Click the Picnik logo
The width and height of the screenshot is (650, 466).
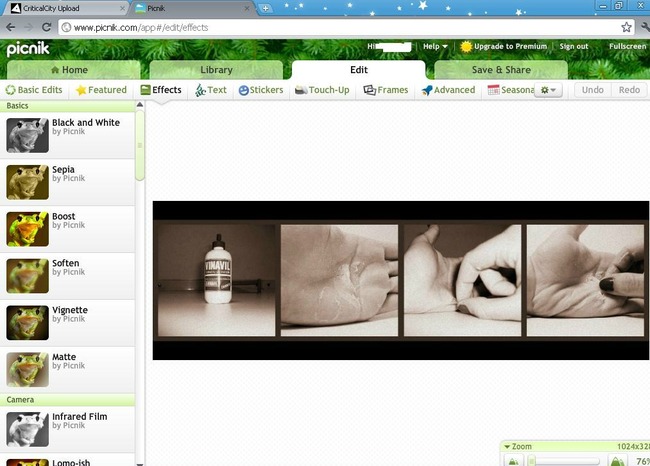click(28, 49)
